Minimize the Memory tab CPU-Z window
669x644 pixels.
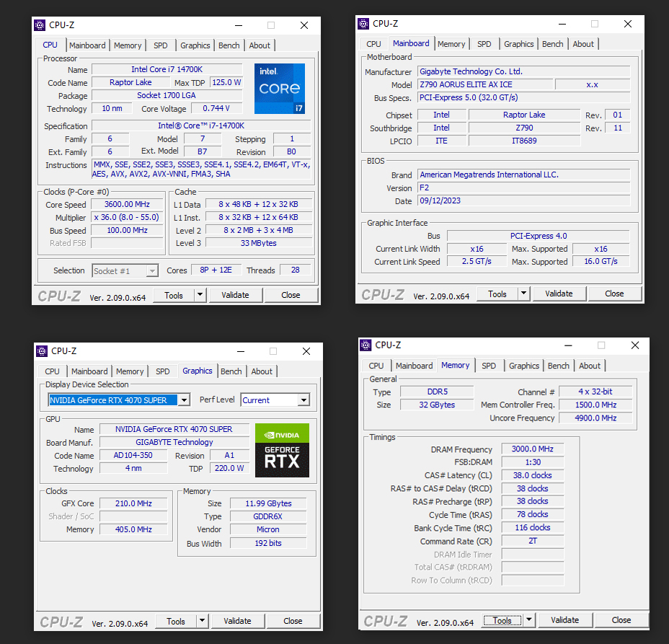[x=568, y=345]
